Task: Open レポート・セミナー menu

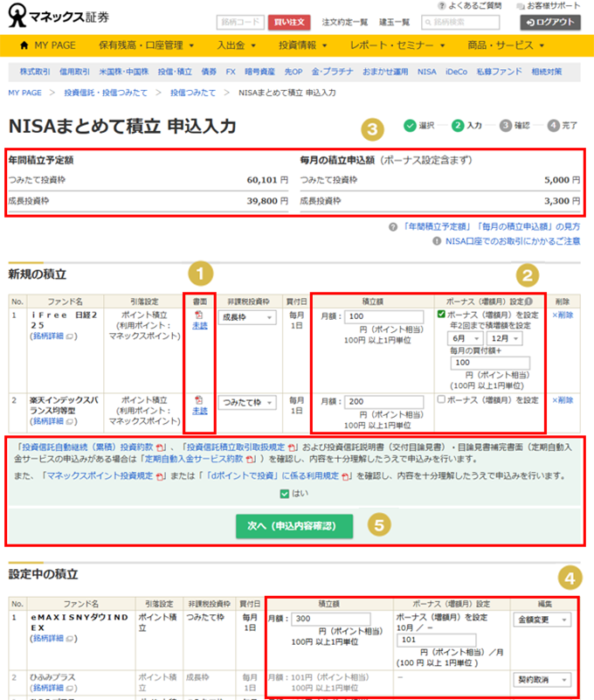Action: point(397,45)
